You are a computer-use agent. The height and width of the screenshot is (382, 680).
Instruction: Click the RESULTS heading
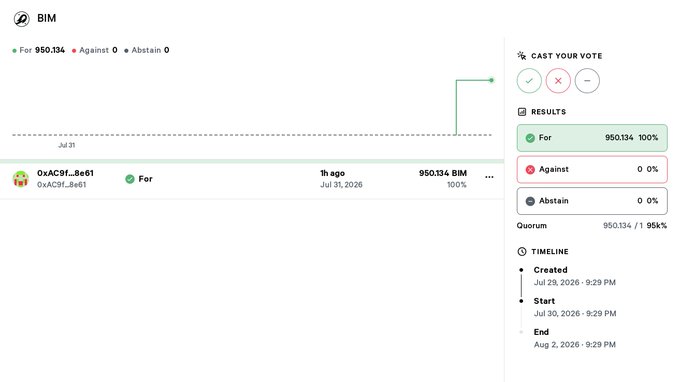549,112
